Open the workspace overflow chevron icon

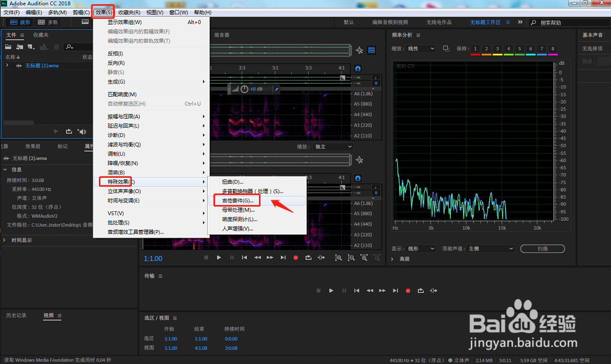coord(520,22)
